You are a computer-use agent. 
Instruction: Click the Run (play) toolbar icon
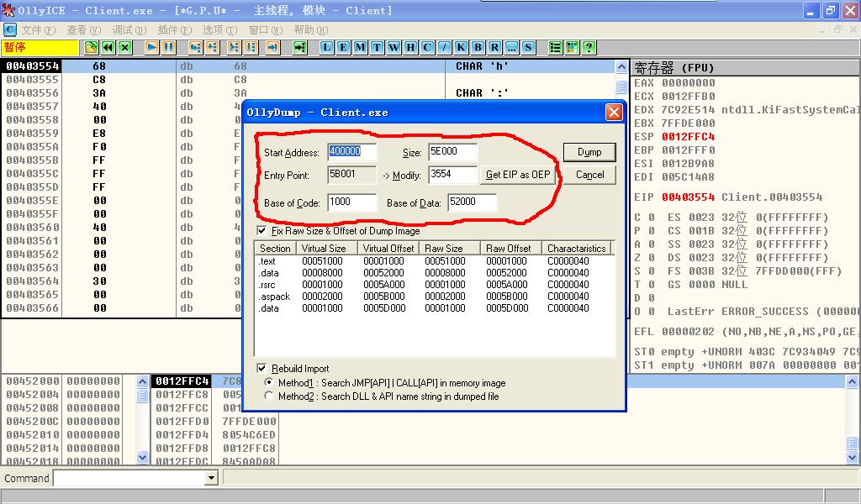tap(151, 47)
